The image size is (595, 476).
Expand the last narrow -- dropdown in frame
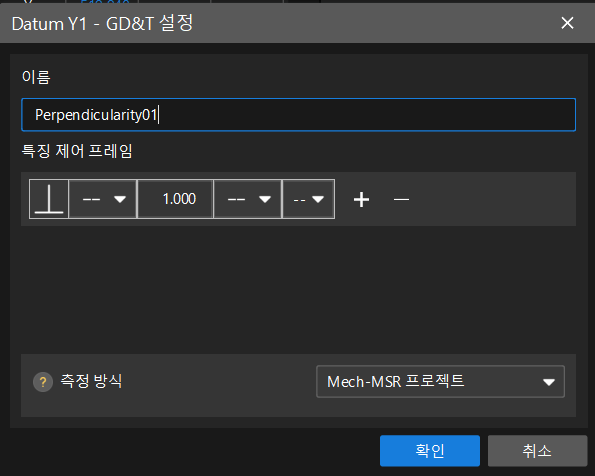309,199
